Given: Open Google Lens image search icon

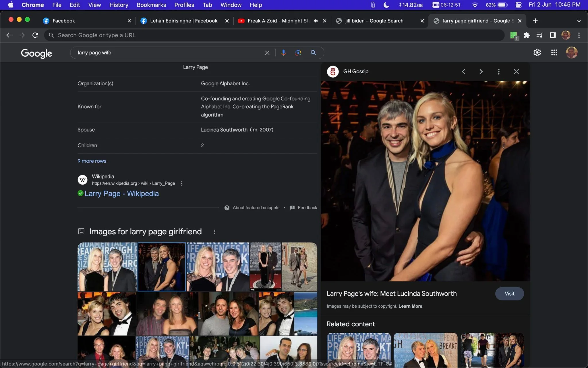Looking at the screenshot, I should point(298,53).
